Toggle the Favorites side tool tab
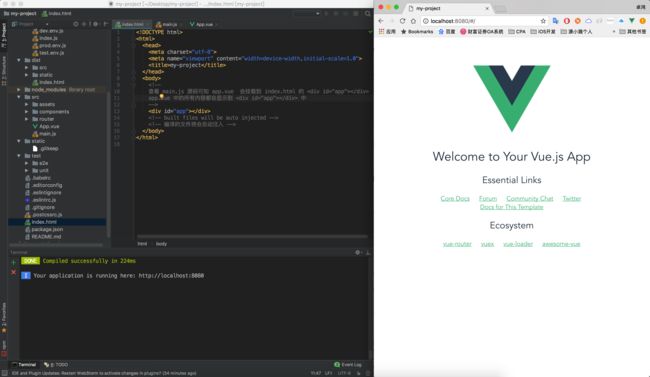 coord(4,317)
